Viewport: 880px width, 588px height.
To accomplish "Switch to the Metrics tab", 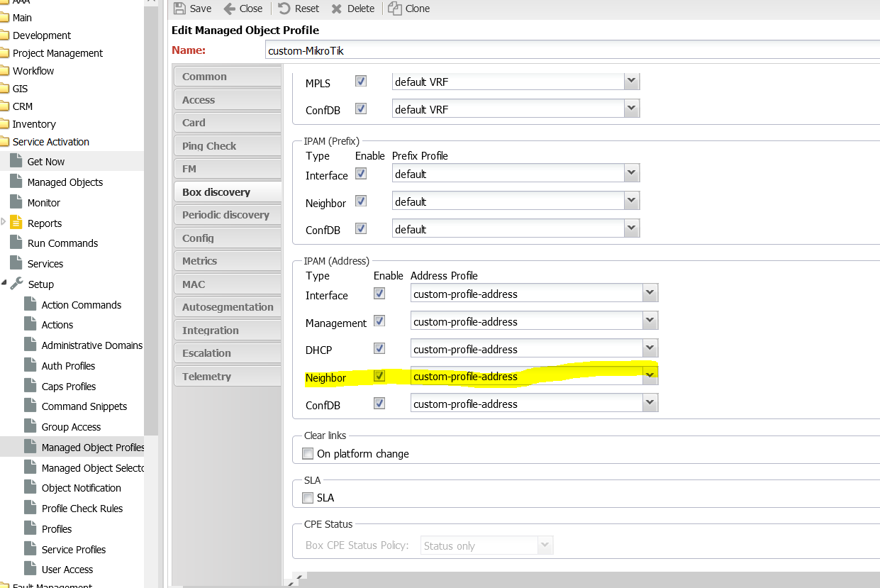I will (x=227, y=261).
